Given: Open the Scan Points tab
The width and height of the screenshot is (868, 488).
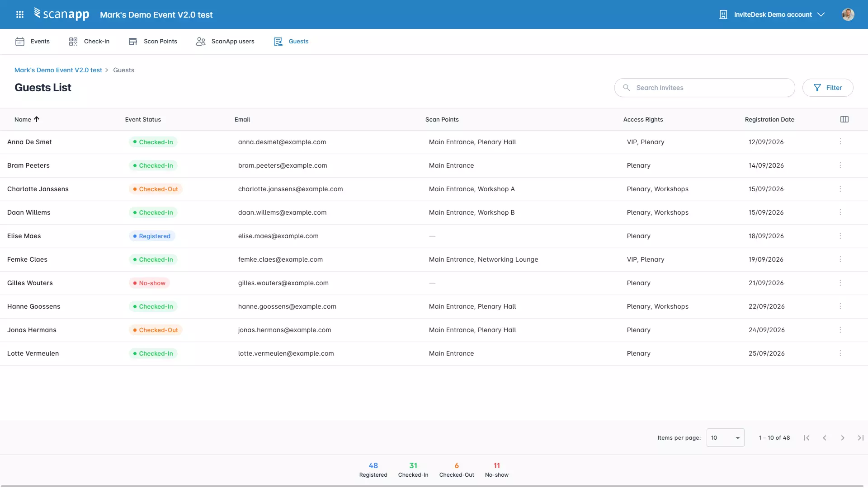Looking at the screenshot, I should [153, 42].
